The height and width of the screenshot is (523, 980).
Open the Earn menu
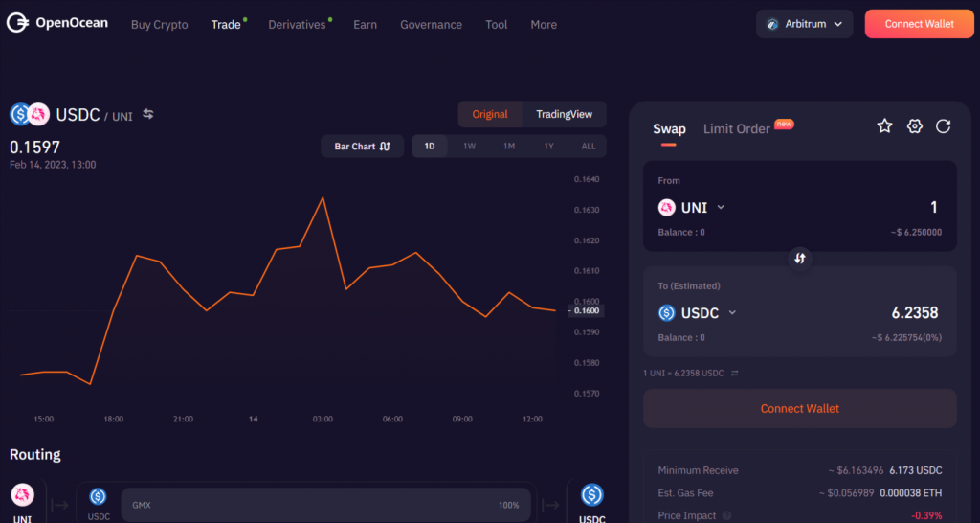coord(365,24)
